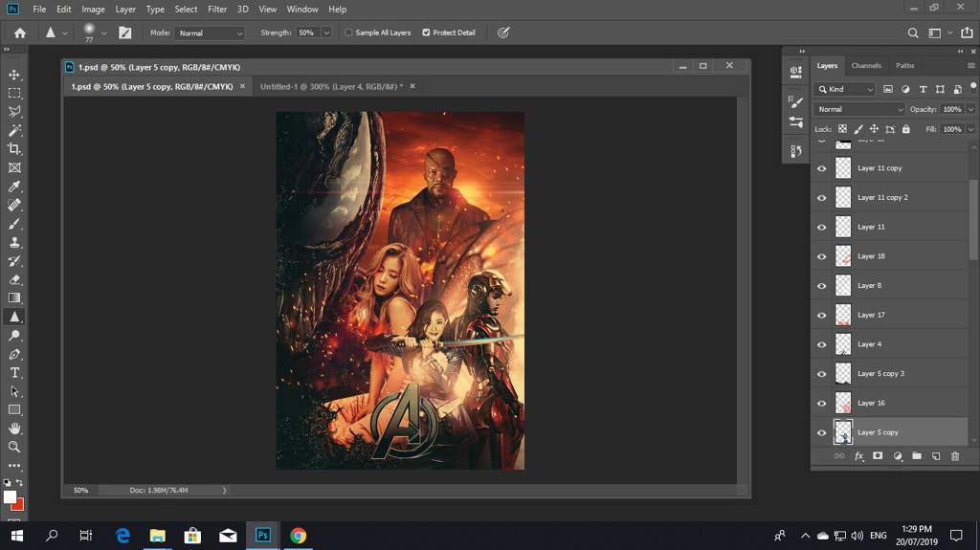
Task: Select the Crop tool
Action: tap(14, 149)
